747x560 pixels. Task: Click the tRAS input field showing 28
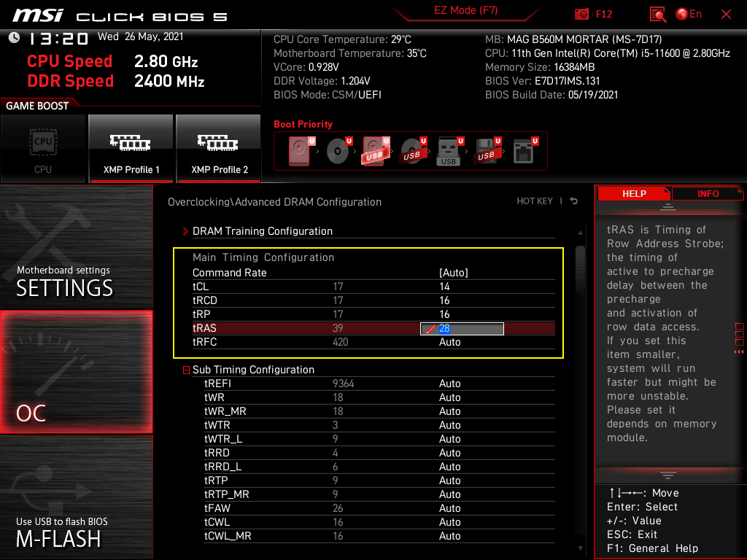(462, 329)
